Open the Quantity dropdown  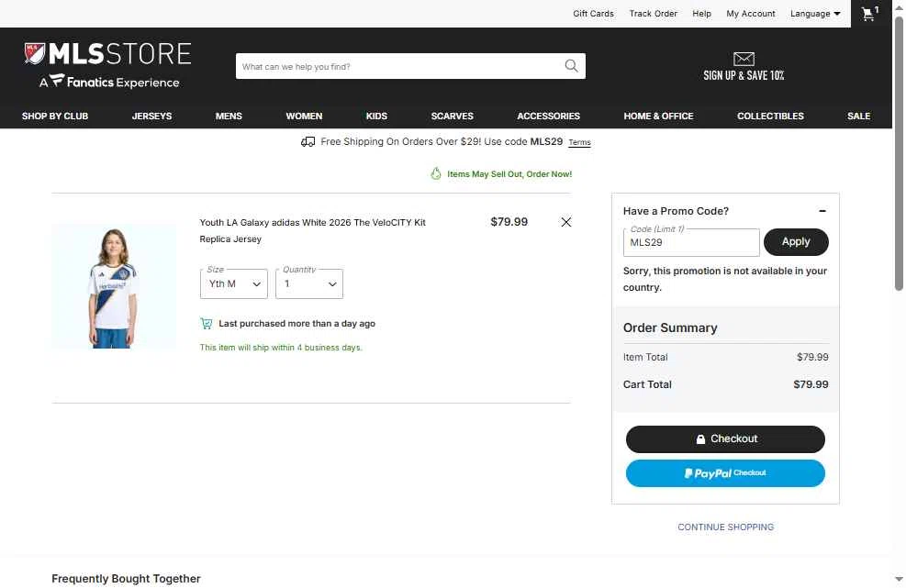pos(309,283)
